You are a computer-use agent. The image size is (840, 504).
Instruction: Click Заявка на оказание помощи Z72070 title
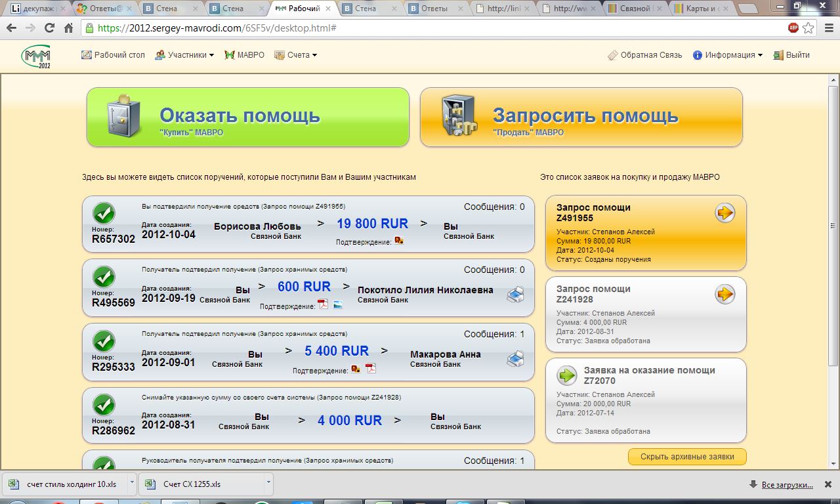650,375
